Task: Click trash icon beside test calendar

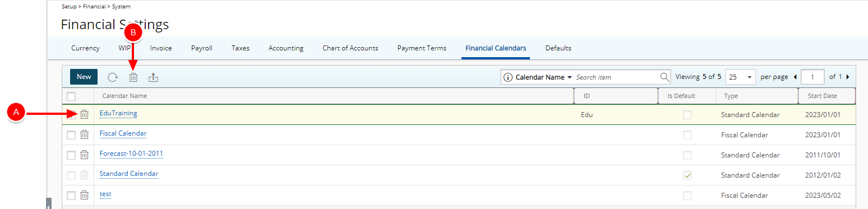Action: pyautogui.click(x=84, y=195)
